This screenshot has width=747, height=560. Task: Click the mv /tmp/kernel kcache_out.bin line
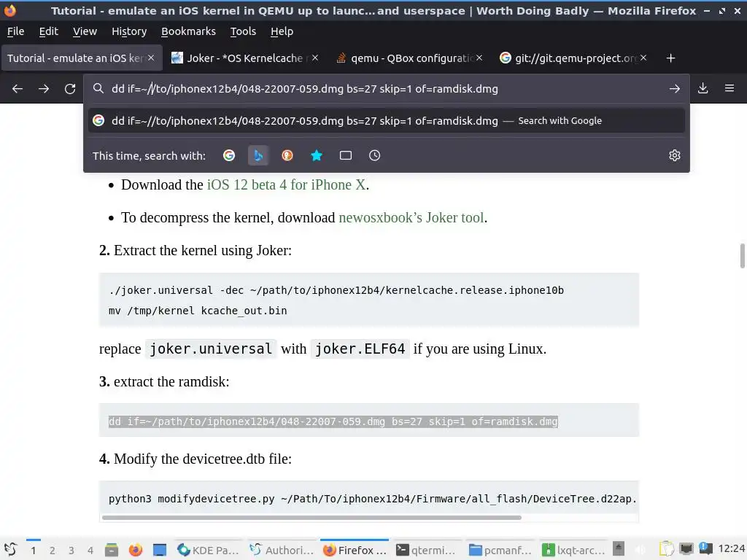(x=198, y=311)
